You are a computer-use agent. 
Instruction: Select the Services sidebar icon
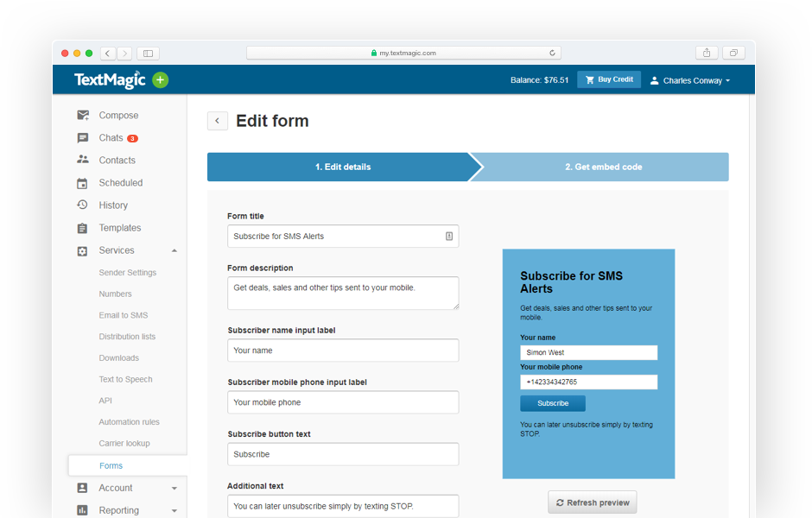coord(82,250)
